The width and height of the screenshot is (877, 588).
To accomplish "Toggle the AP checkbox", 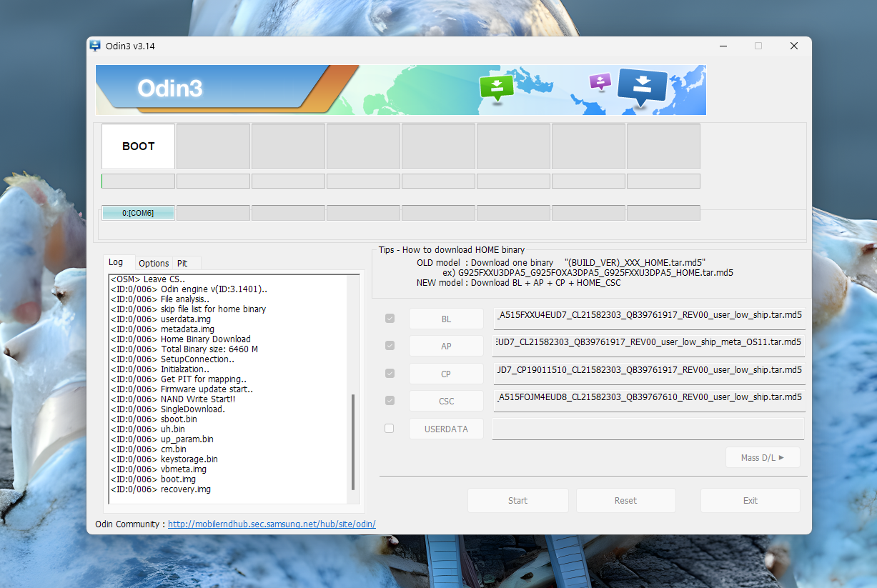I will click(x=390, y=345).
